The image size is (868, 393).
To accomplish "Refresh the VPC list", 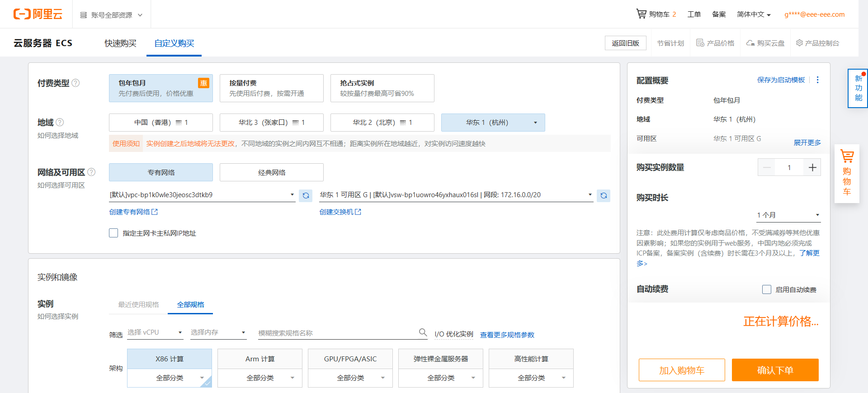I will (306, 195).
